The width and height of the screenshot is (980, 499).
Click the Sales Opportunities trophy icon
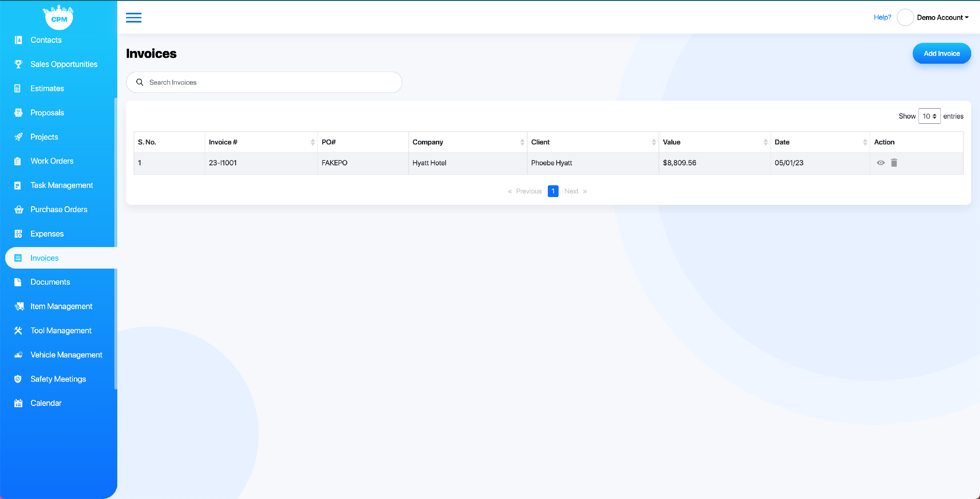pyautogui.click(x=18, y=64)
